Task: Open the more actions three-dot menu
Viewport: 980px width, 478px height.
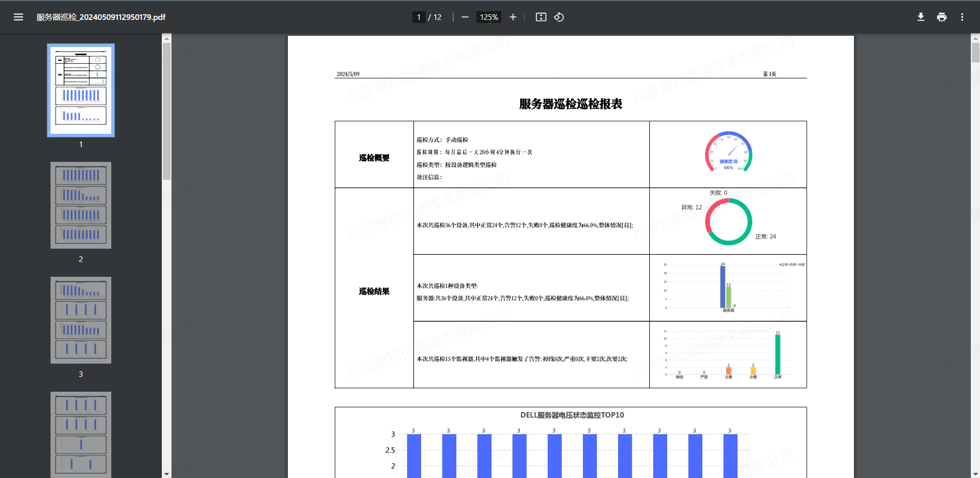Action: point(962,17)
